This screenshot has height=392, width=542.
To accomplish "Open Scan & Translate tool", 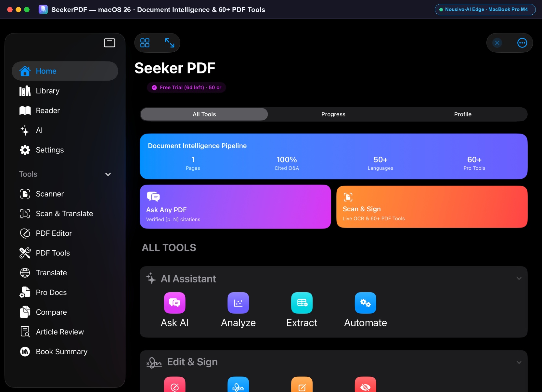I will [65, 214].
